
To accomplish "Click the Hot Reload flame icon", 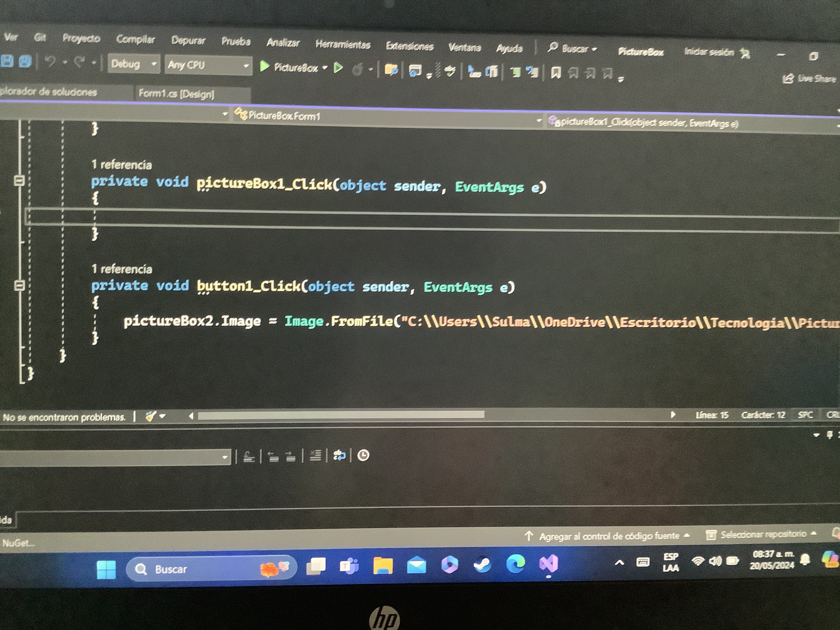I will (357, 69).
